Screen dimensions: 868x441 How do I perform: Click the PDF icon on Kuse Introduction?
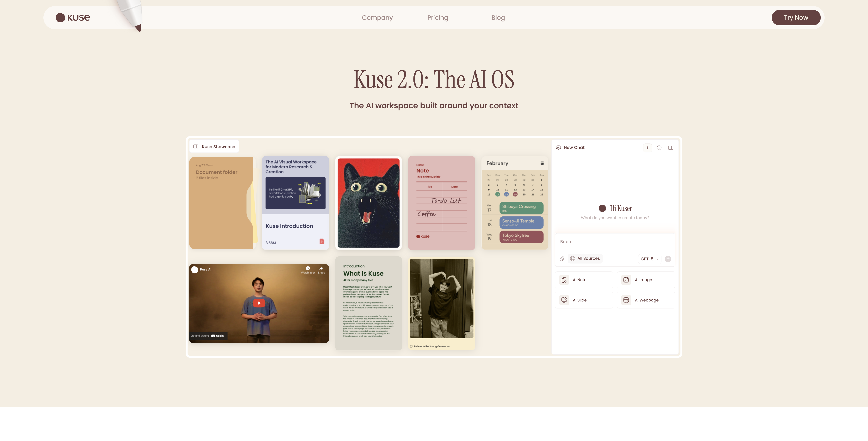[x=322, y=242]
